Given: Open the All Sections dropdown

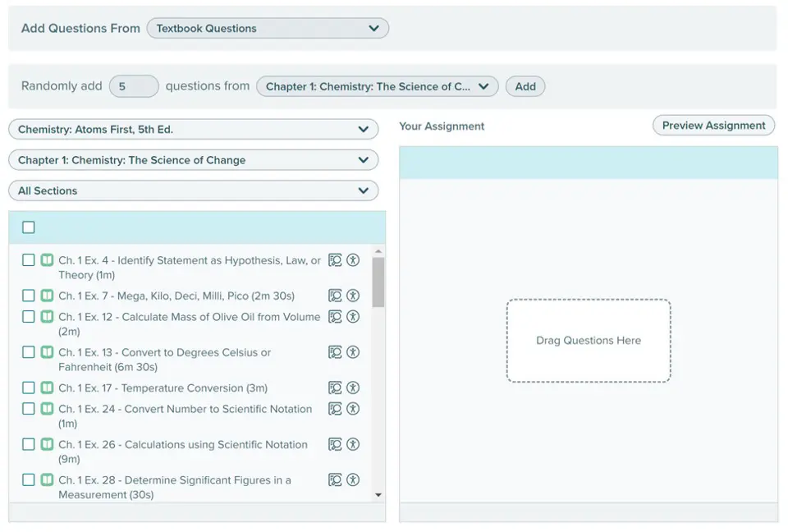Looking at the screenshot, I should pos(194,190).
